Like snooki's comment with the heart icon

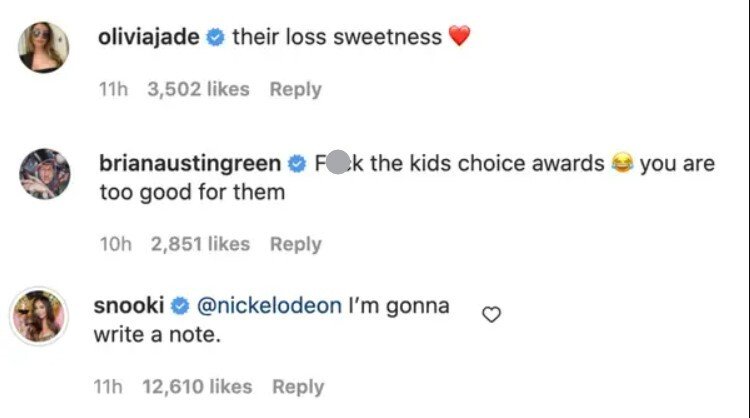click(x=491, y=315)
